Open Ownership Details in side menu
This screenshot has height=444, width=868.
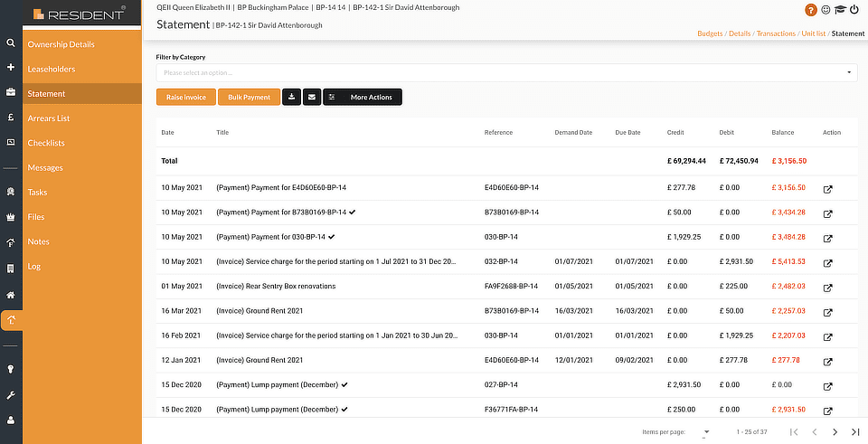click(61, 44)
